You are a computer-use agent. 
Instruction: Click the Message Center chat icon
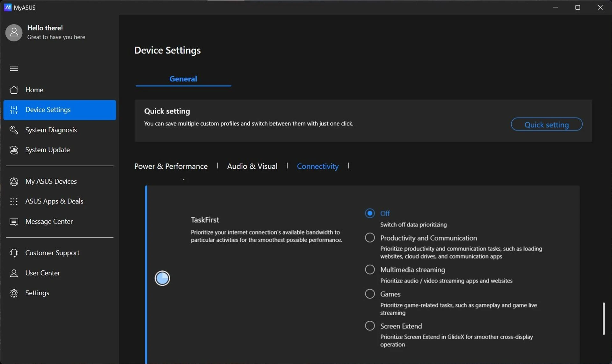(x=14, y=222)
